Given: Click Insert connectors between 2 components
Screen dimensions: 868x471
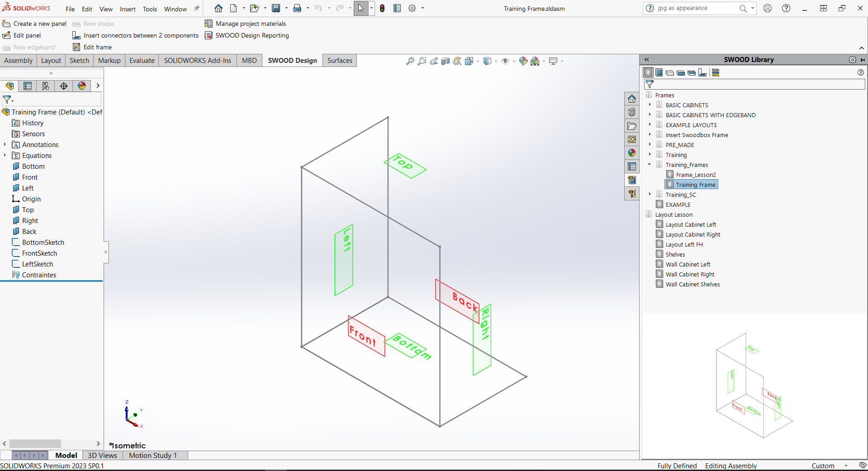Looking at the screenshot, I should [135, 35].
